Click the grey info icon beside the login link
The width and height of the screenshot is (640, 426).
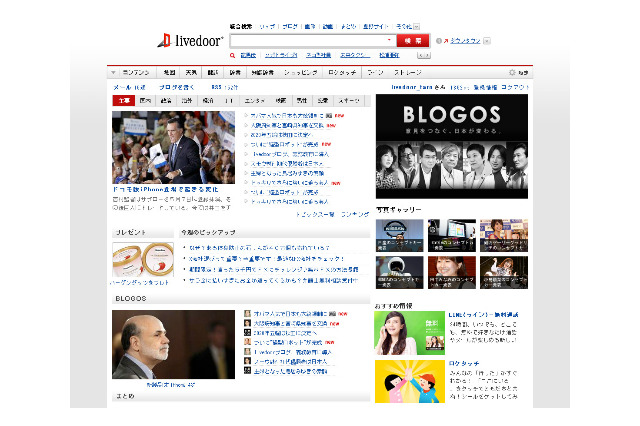pyautogui.click(x=439, y=41)
